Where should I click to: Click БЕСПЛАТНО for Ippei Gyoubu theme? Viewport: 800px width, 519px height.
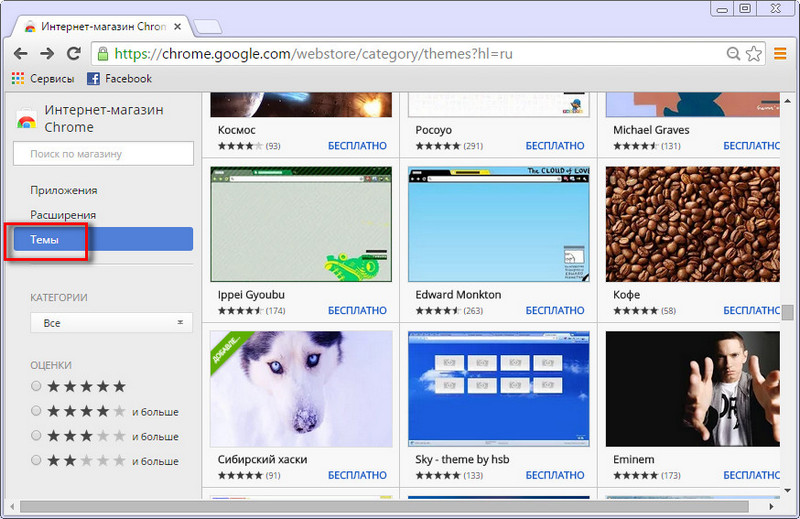click(x=357, y=310)
